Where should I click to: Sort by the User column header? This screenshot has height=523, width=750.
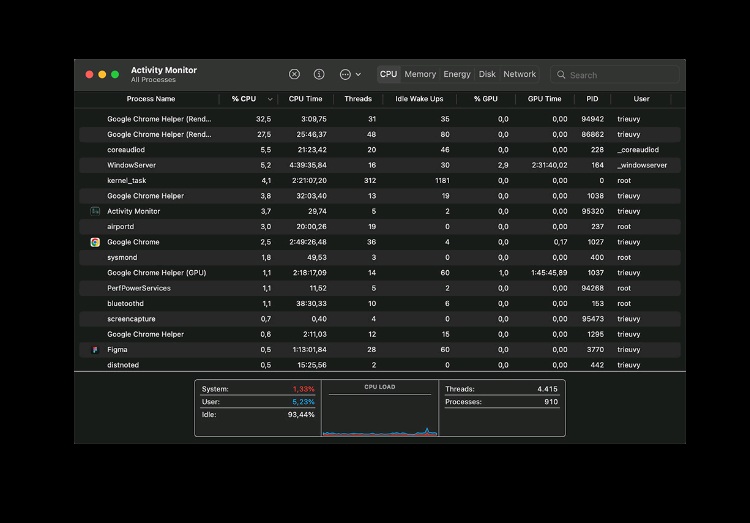(x=641, y=99)
